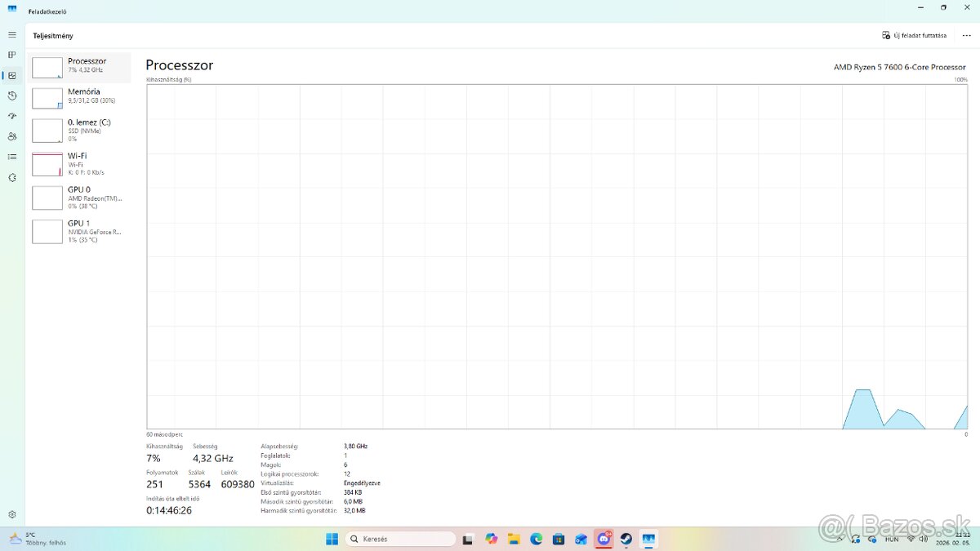
Task: Open the Details page list icon
Action: coord(11,157)
